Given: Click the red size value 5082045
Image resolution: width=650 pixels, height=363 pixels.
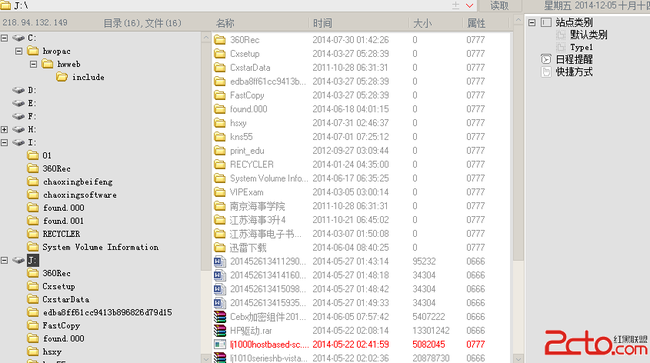Looking at the screenshot, I should click(429, 344).
